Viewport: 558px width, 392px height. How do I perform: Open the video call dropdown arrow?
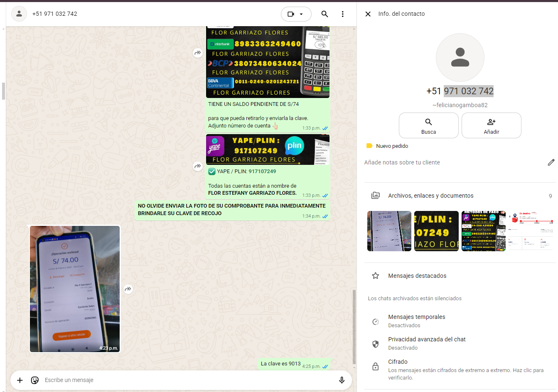(x=302, y=14)
